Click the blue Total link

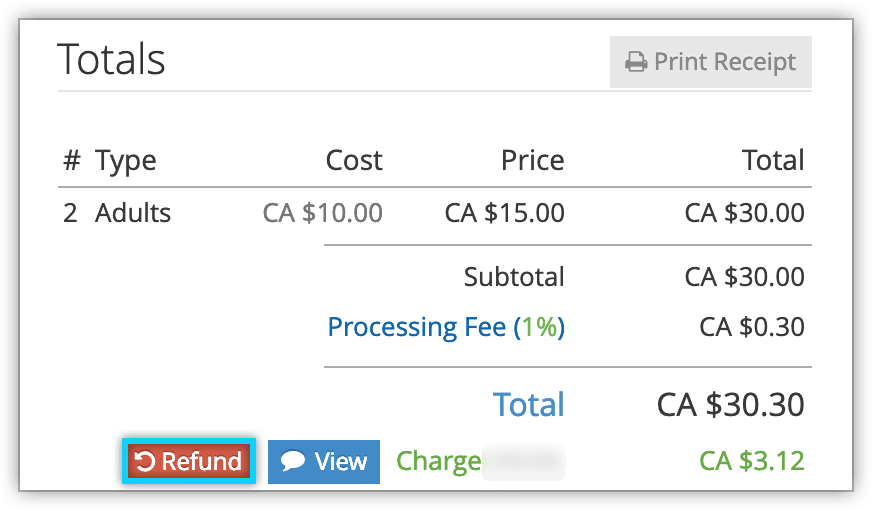click(x=528, y=404)
